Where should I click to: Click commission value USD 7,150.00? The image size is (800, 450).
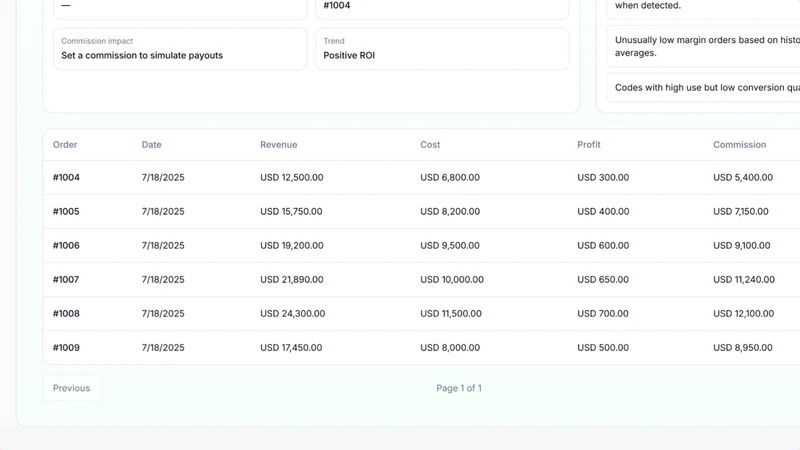click(x=741, y=212)
